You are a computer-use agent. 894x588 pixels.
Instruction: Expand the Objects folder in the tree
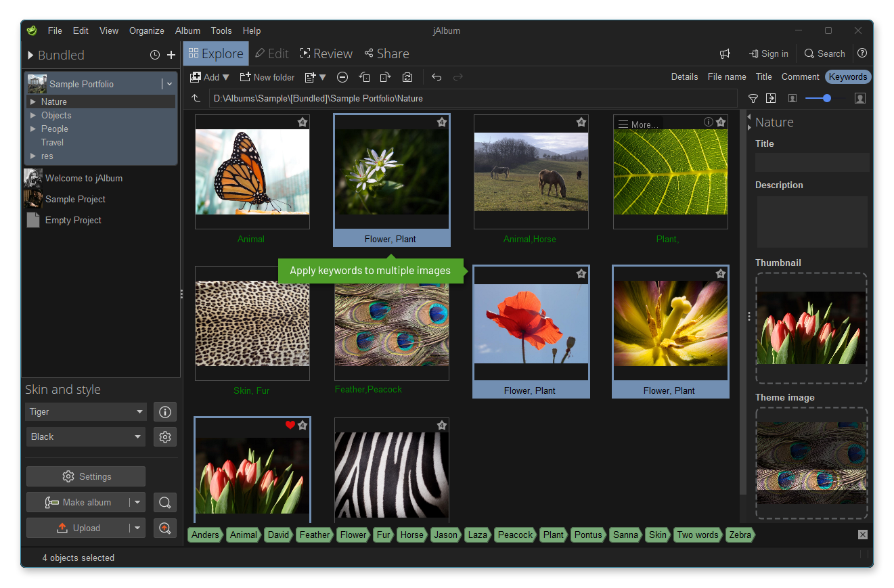click(x=32, y=116)
